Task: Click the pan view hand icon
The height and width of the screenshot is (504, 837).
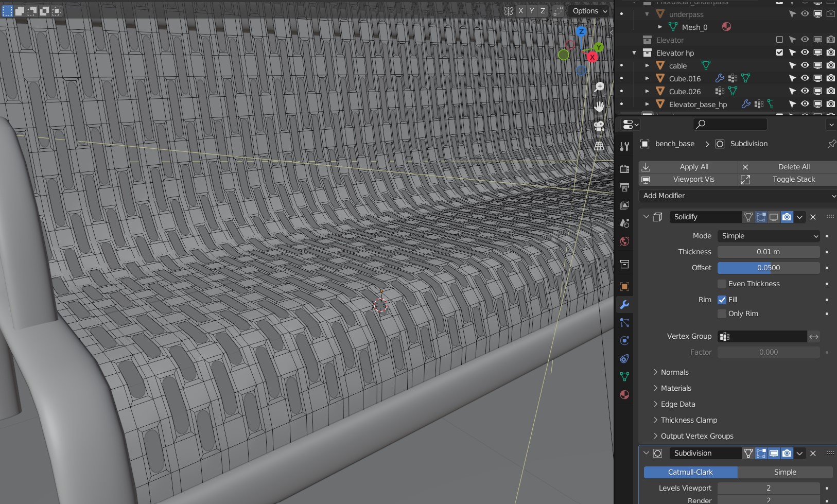Action: (x=599, y=107)
